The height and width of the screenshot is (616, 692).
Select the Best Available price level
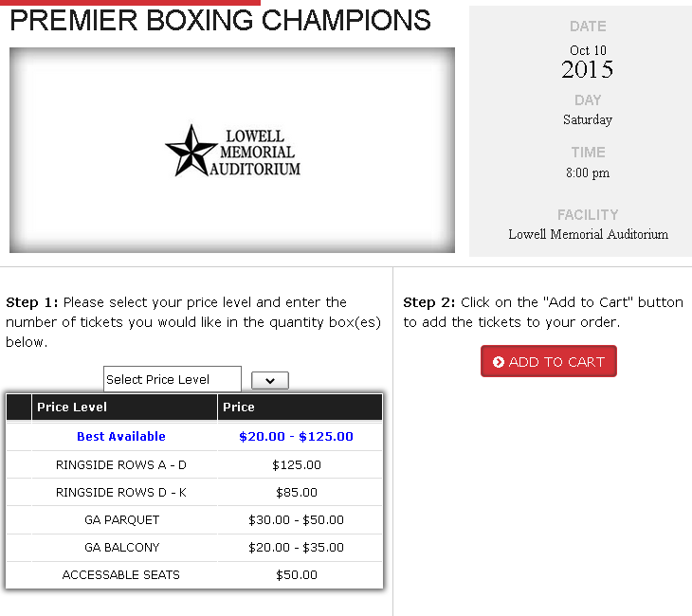tap(121, 436)
